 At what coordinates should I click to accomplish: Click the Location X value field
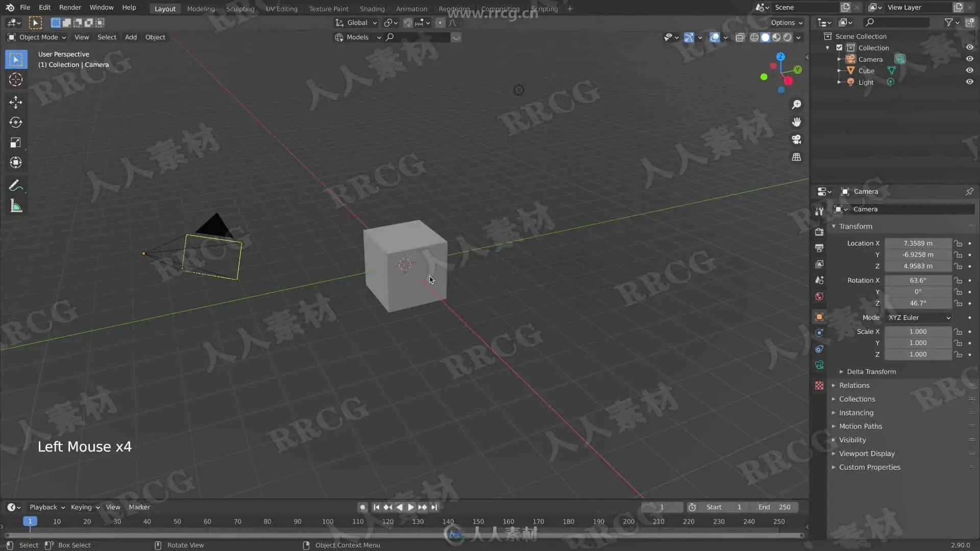pos(917,243)
